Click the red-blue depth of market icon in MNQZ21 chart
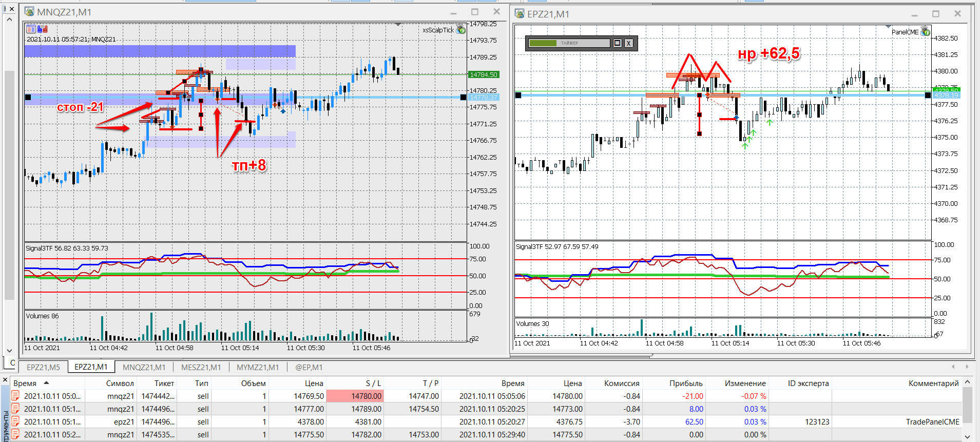Viewport: 980px width, 442px height. [x=43, y=29]
